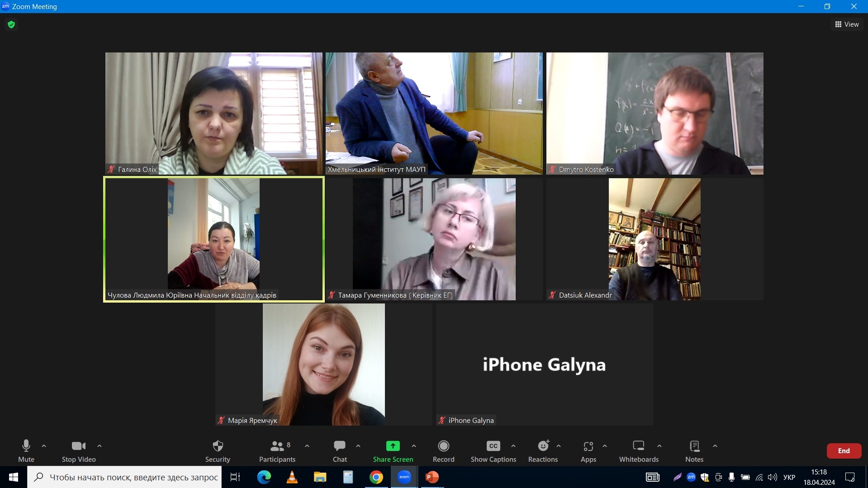This screenshot has width=868, height=488.
Task: Click the green Share Screen icon
Action: [x=393, y=446]
